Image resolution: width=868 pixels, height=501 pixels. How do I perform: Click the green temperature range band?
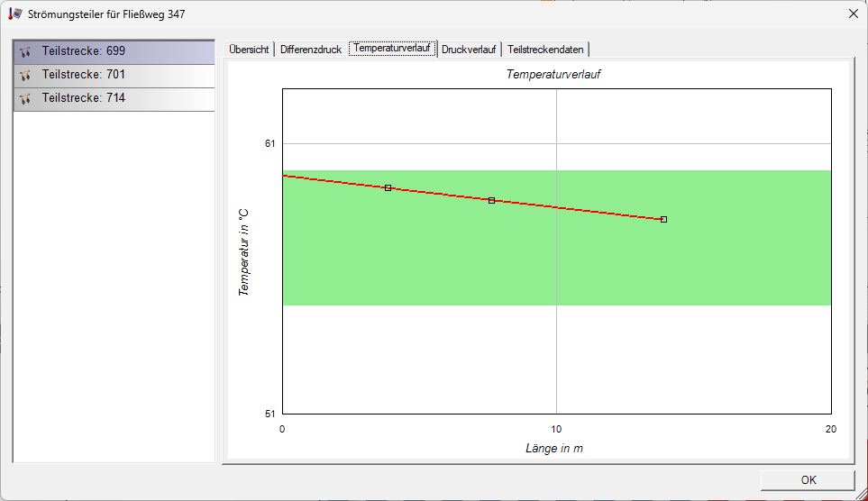tap(557, 255)
